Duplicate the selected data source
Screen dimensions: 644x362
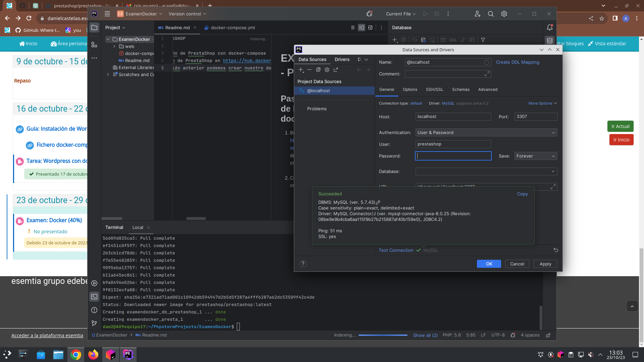(318, 70)
